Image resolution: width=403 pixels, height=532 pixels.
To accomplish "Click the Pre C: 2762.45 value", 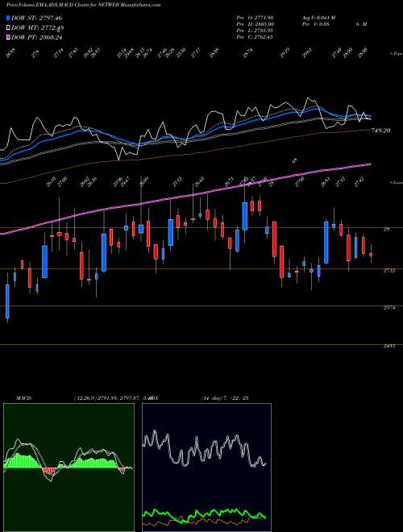I will click(x=256, y=37).
